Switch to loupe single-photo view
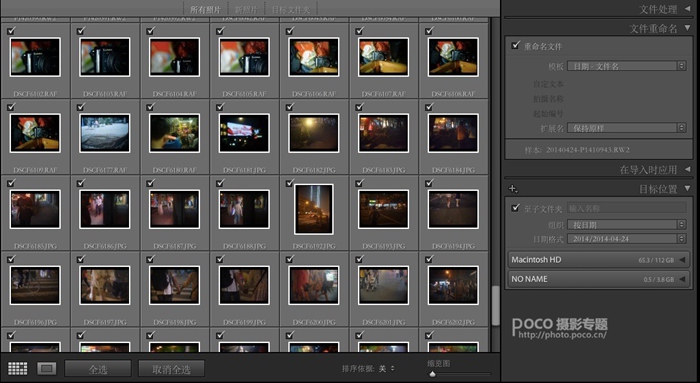The image size is (700, 383). 47,368
